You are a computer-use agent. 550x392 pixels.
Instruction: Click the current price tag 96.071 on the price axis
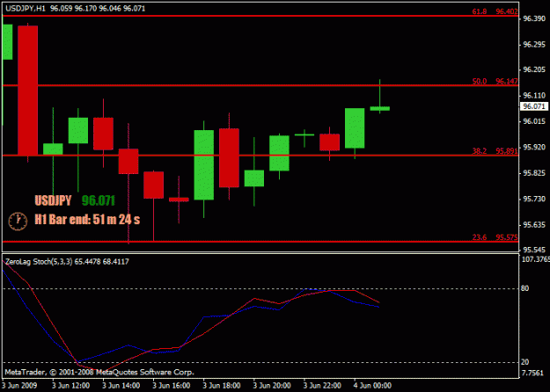533,106
